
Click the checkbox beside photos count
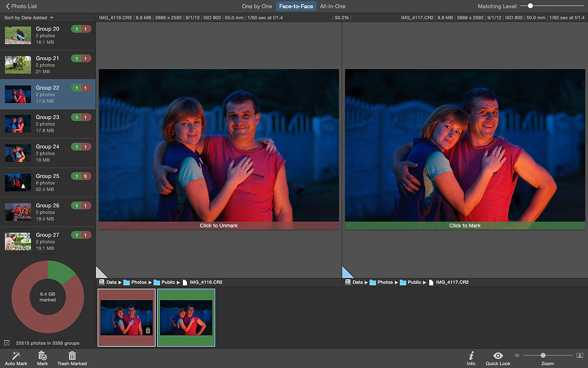(6, 343)
